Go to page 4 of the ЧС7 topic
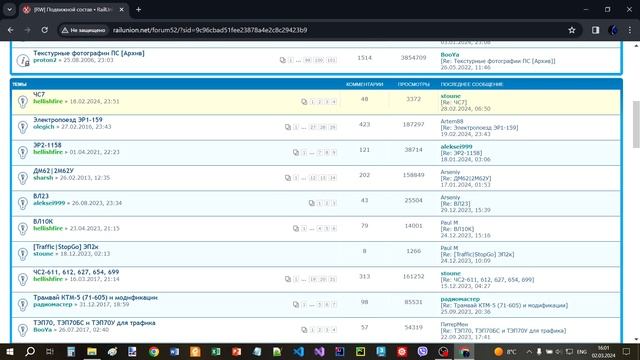Image resolution: width=640 pixels, height=360 pixels. [334, 102]
